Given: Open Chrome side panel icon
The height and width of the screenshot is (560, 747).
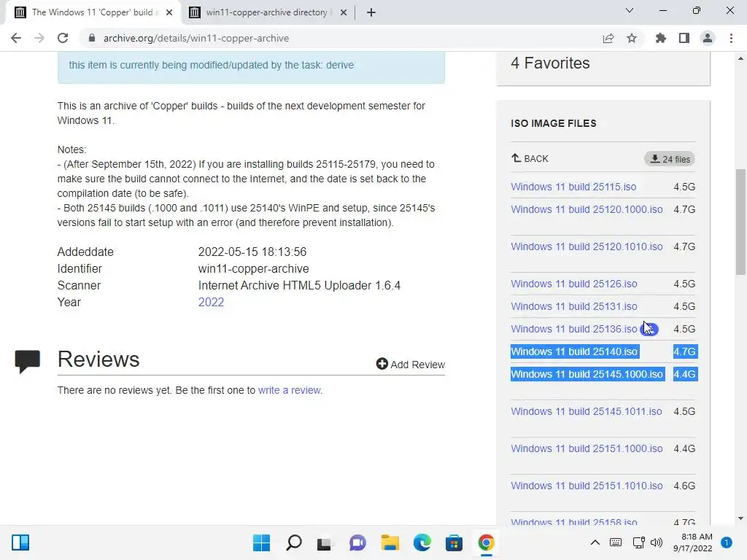Looking at the screenshot, I should click(684, 38).
